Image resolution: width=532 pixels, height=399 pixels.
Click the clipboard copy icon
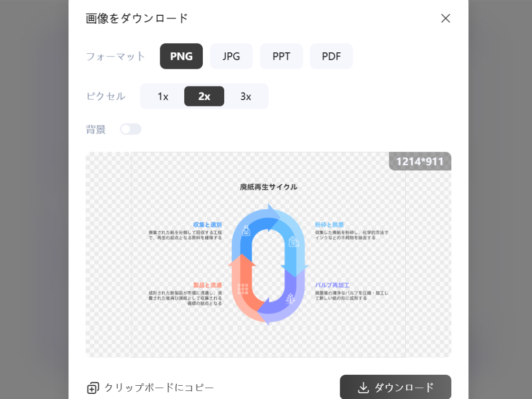93,388
